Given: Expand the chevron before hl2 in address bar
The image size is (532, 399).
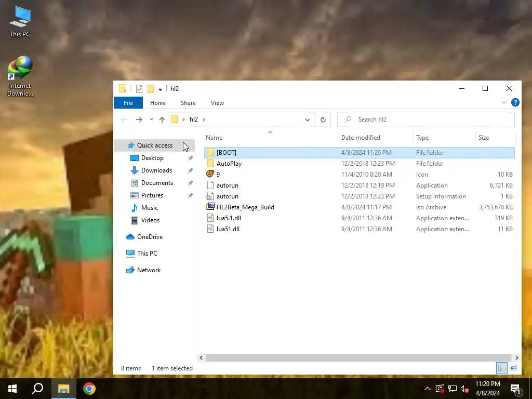Looking at the screenshot, I should coord(183,119).
